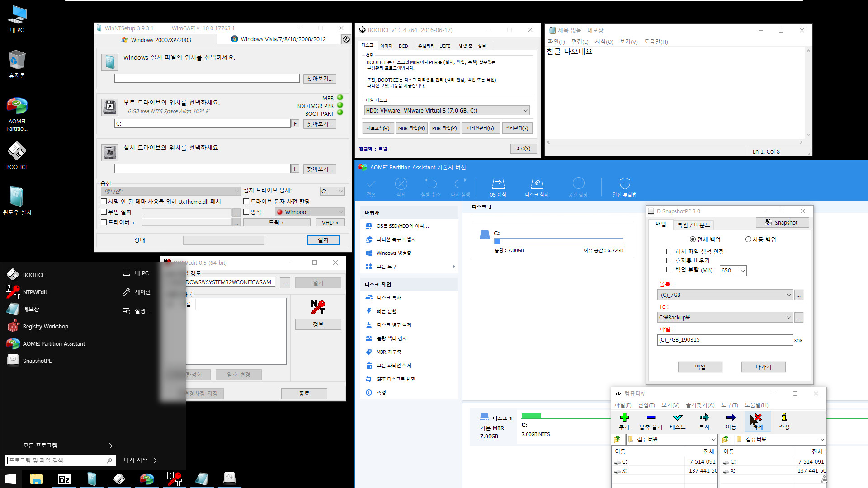Click the OS migration icon in AOMEI
This screenshot has width=868, height=488.
496,183
